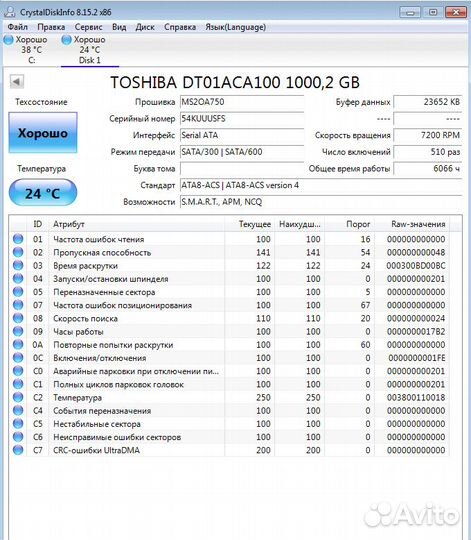Click the TOSHIBA DT01ACA100 1000,2 GB title
471x540 pixels.
coord(235,82)
